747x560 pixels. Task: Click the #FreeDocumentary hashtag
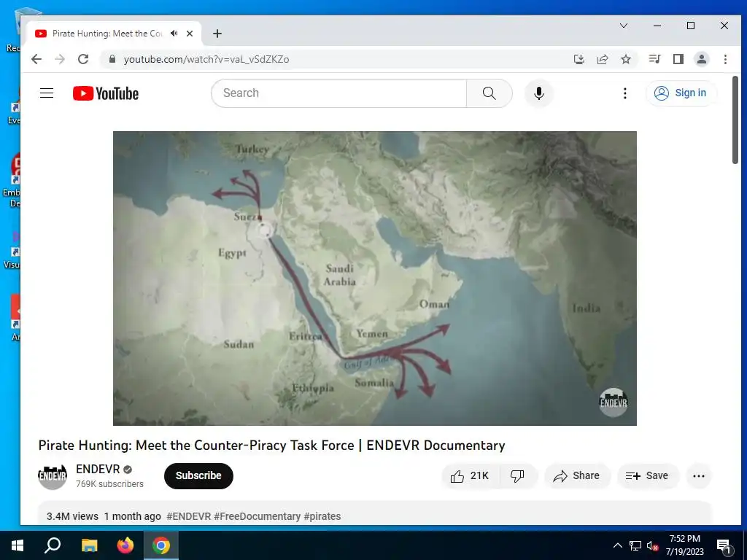258,516
